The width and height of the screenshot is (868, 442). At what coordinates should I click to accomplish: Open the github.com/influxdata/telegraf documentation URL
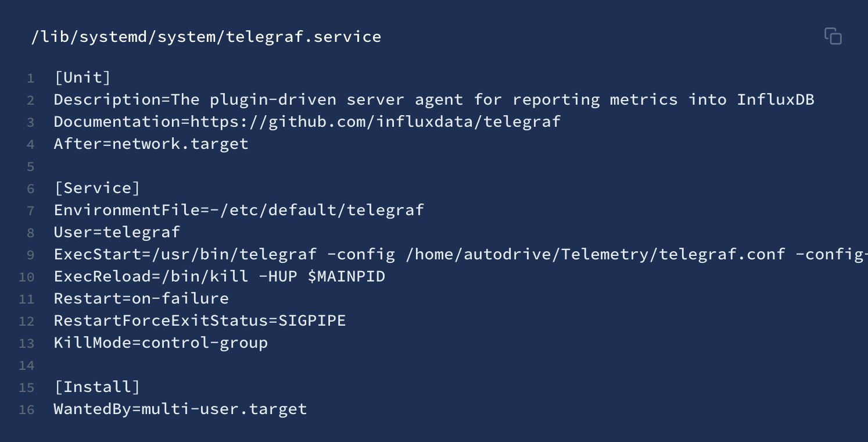point(375,122)
